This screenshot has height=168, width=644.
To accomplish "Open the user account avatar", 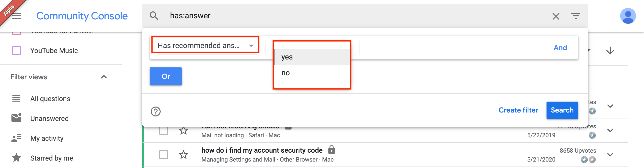I will 628,16.
